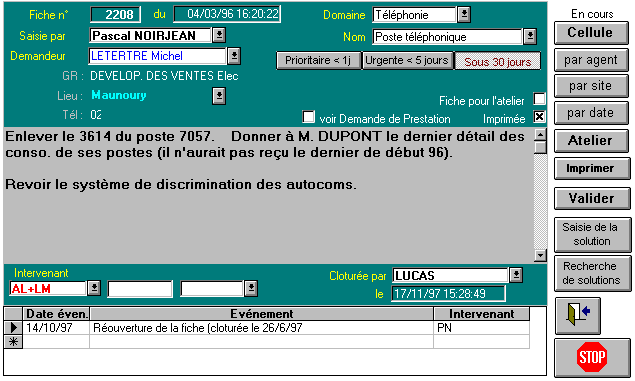Click the Fiche n° 2208 field
This screenshot has height=381, width=635.
116,15
